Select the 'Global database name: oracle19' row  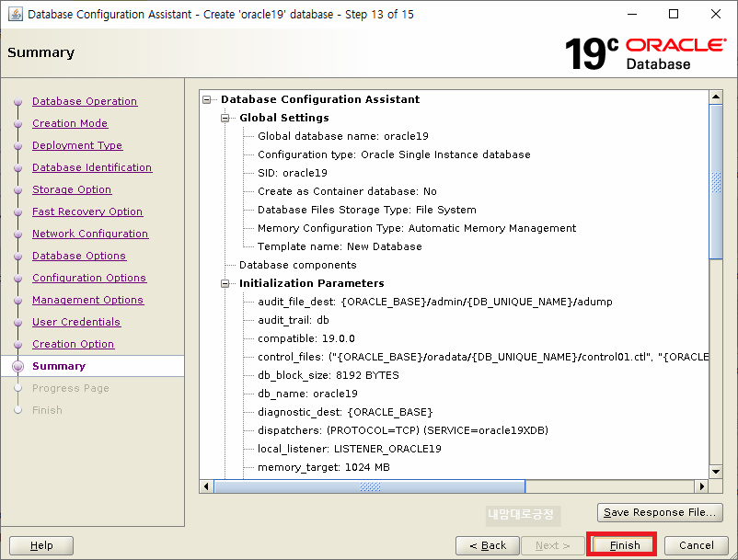pyautogui.click(x=343, y=136)
